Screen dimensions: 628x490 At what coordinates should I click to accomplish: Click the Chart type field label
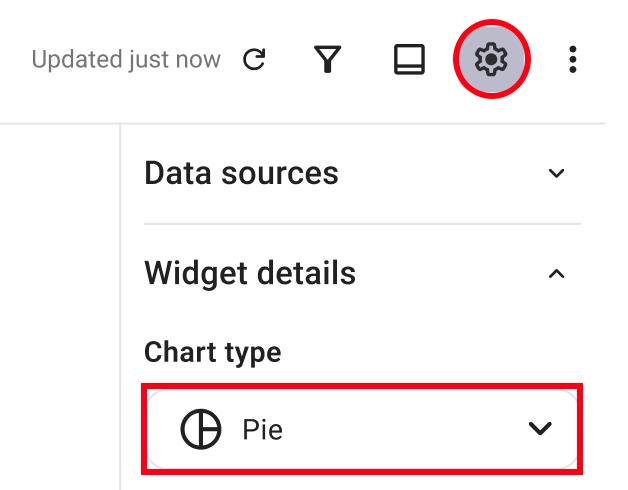point(213,353)
